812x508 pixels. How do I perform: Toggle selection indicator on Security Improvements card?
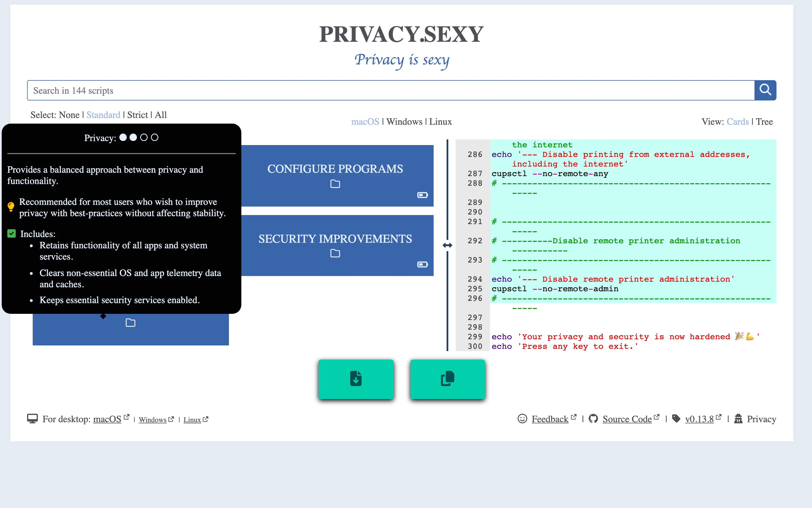(422, 265)
